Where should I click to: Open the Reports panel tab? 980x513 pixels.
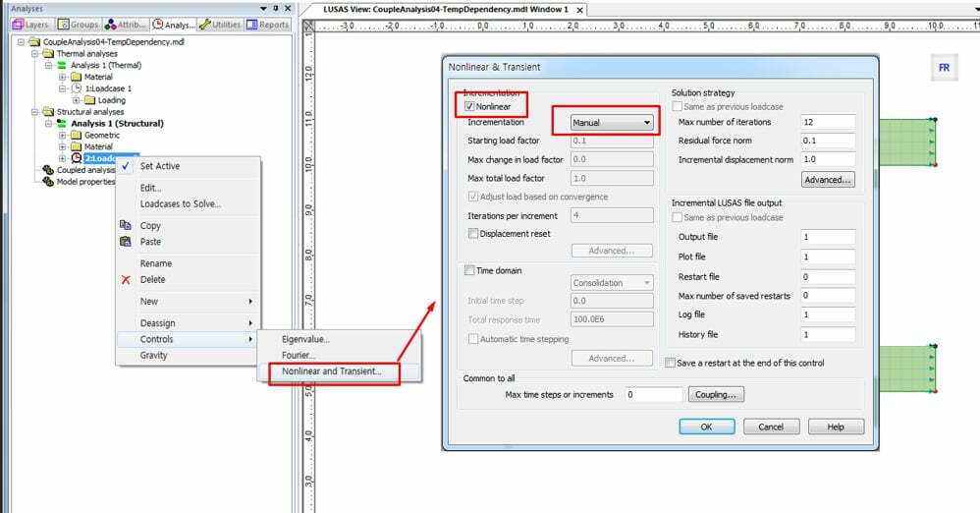point(268,25)
